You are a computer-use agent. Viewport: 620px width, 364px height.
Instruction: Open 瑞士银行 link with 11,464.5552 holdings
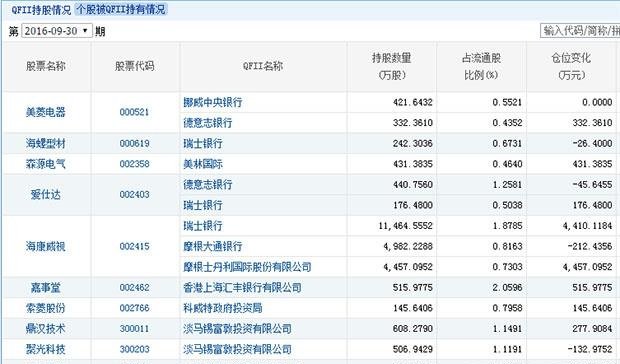pyautogui.click(x=203, y=226)
